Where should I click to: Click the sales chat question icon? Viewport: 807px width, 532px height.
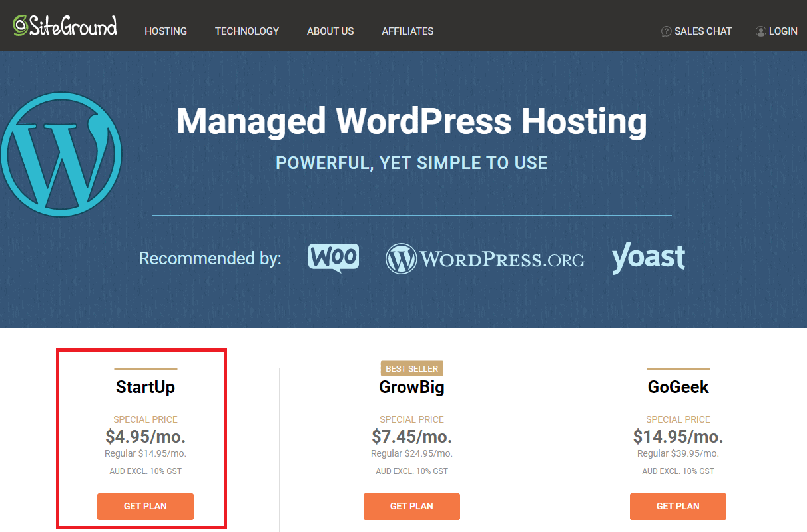[x=666, y=31]
